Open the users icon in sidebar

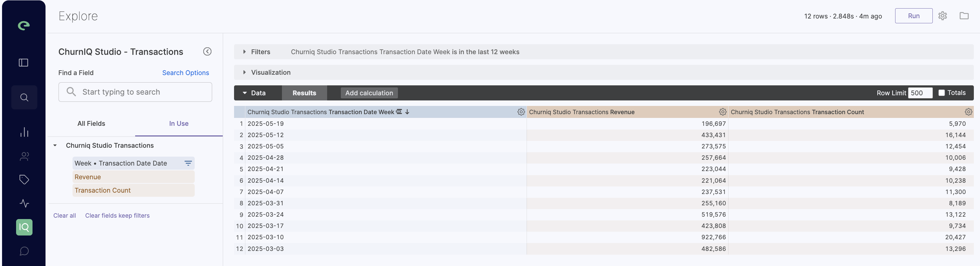point(24,156)
